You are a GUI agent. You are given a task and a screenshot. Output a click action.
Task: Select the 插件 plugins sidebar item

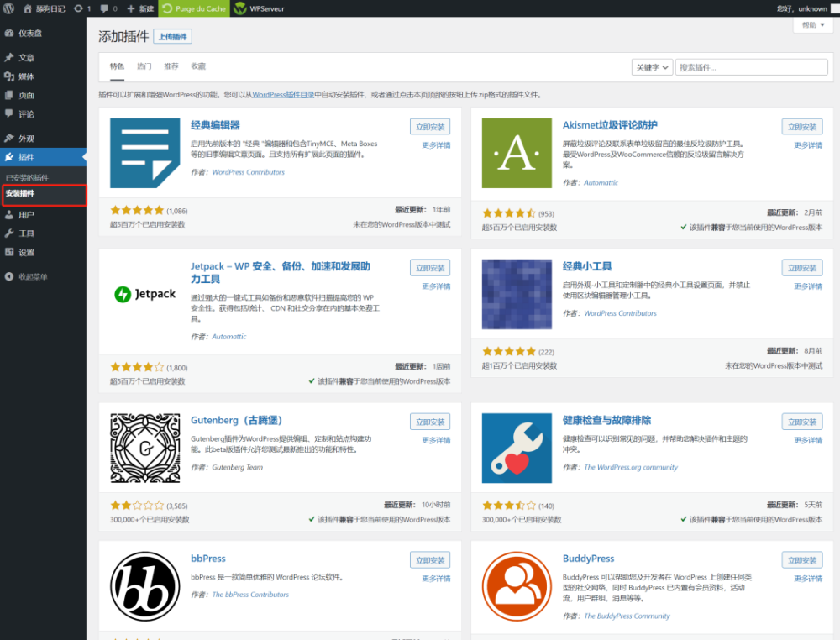point(43,157)
